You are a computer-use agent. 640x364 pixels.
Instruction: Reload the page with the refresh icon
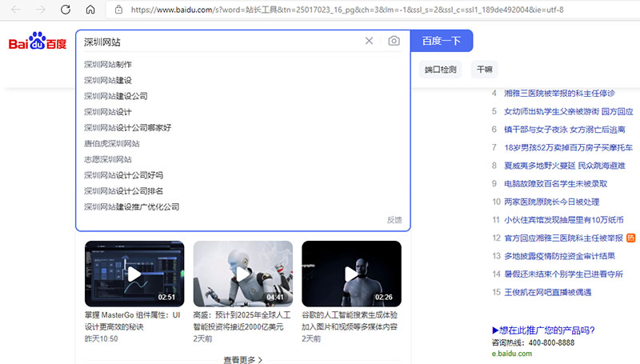click(65, 10)
